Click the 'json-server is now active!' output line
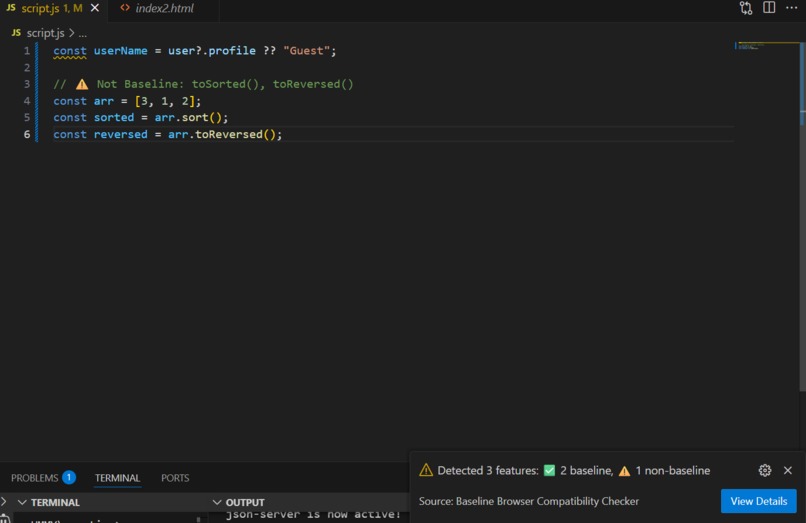This screenshot has width=806, height=523. (313, 515)
